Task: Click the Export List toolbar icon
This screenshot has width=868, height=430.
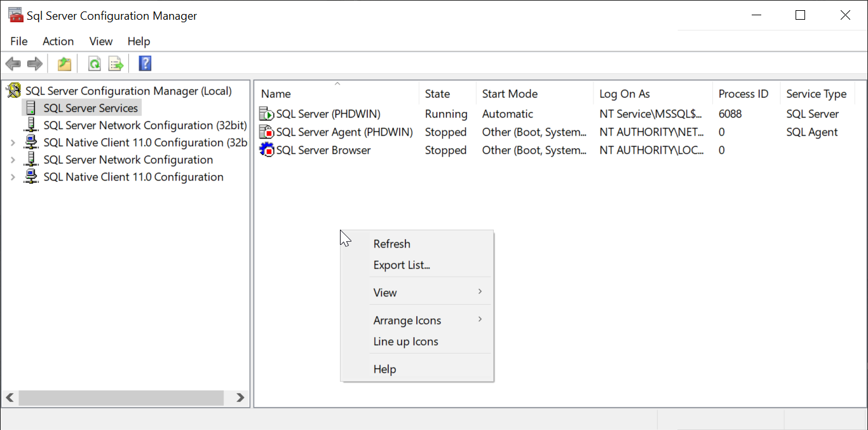Action: pos(115,63)
